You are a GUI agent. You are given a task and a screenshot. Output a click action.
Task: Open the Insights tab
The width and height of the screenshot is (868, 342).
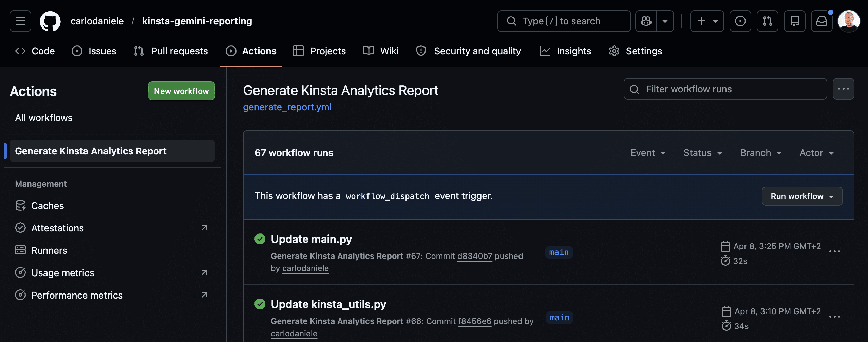pos(565,51)
